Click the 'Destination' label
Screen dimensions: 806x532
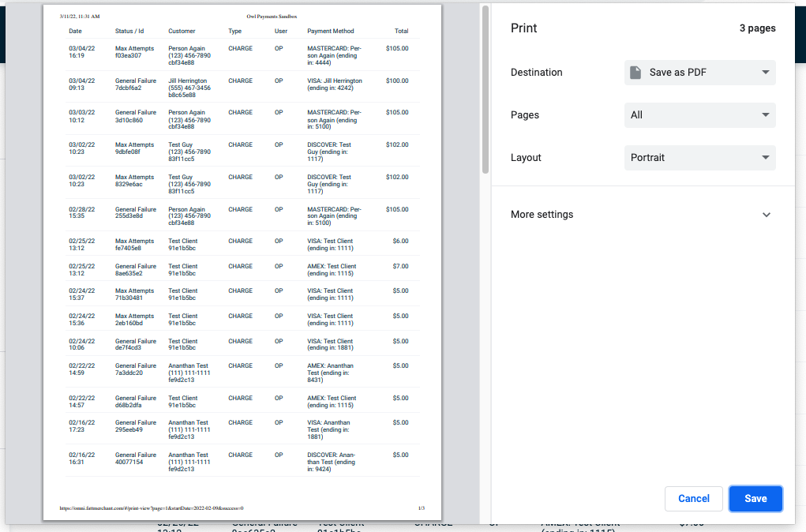[536, 73]
